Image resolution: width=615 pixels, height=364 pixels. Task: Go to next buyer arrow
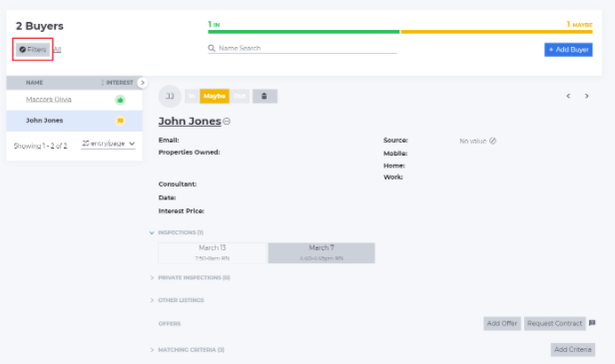click(x=587, y=96)
